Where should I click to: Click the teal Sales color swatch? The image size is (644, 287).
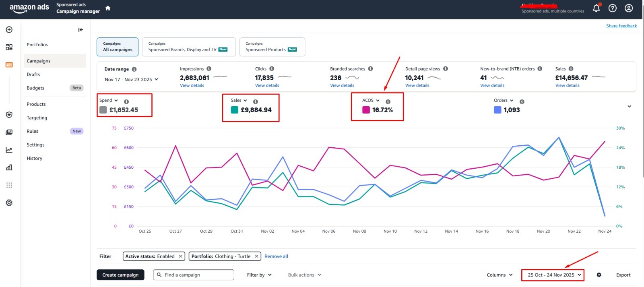(235, 110)
